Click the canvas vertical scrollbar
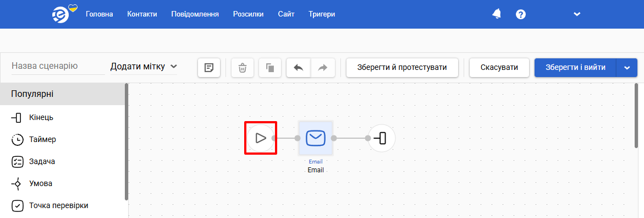 637,116
